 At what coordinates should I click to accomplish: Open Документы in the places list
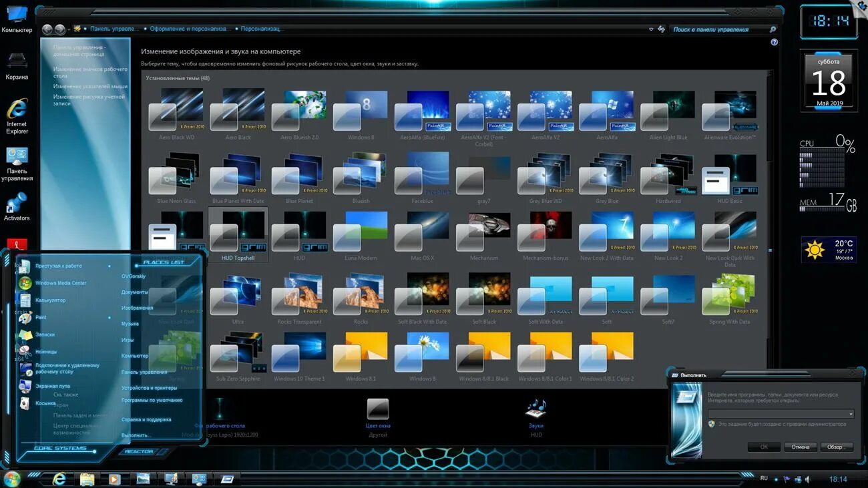coord(135,292)
